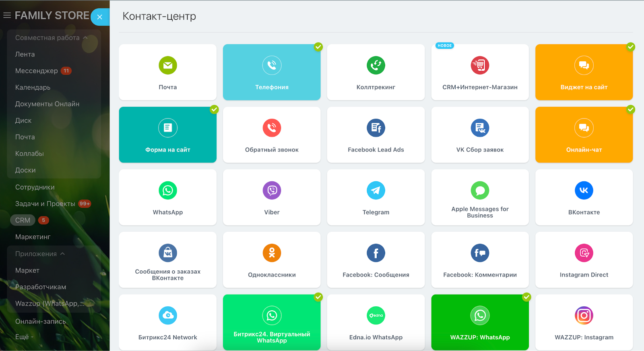This screenshot has height=351, width=644.
Task: Click the 99+ badge on Задачи и Проекты
Action: (x=85, y=204)
